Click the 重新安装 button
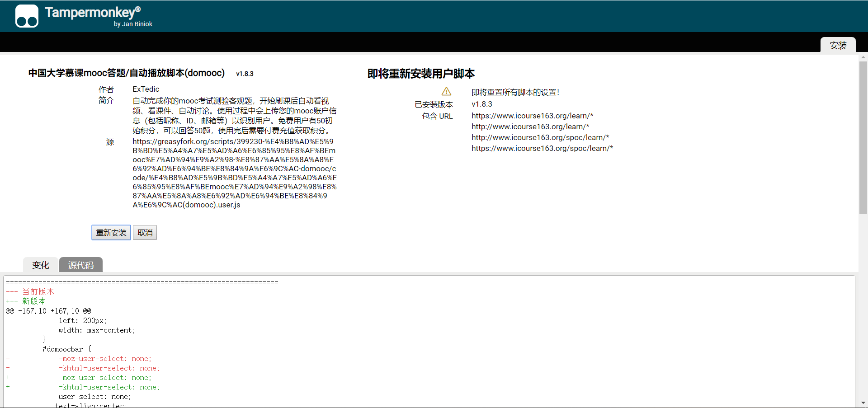 (111, 233)
